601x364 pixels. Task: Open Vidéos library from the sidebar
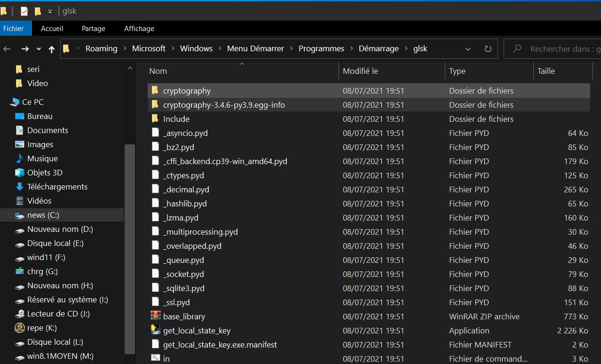[39, 201]
